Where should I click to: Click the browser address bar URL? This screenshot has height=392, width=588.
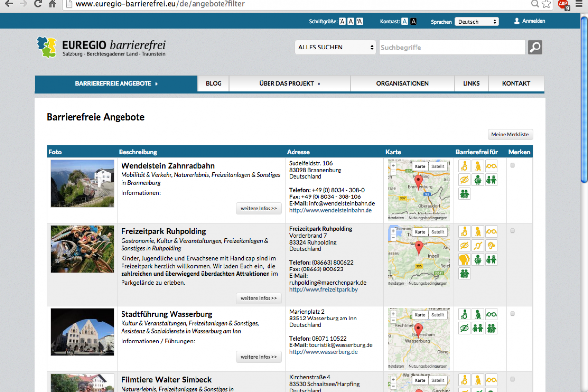click(x=160, y=4)
